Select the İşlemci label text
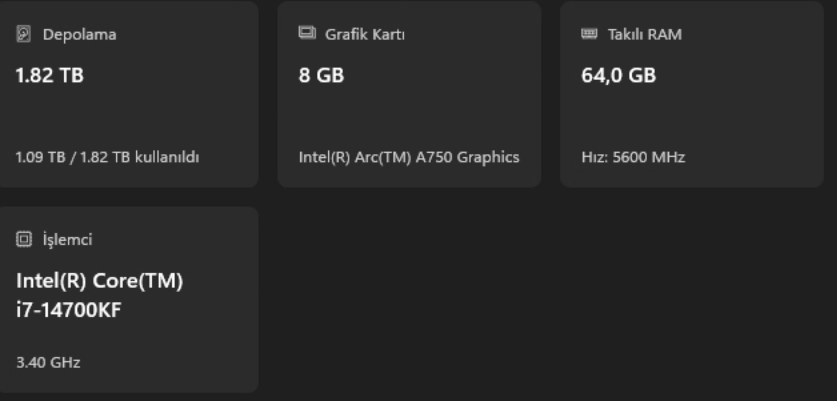The width and height of the screenshot is (837, 401). pos(67,239)
